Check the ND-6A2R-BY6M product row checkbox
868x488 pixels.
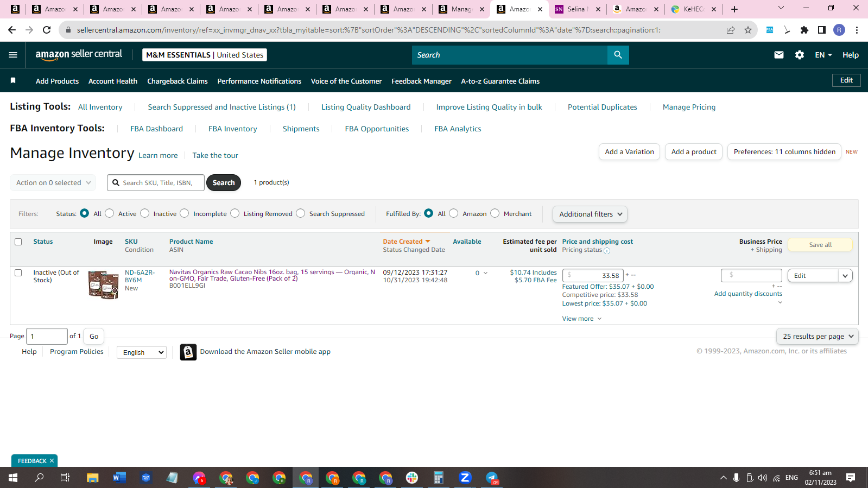(18, 273)
